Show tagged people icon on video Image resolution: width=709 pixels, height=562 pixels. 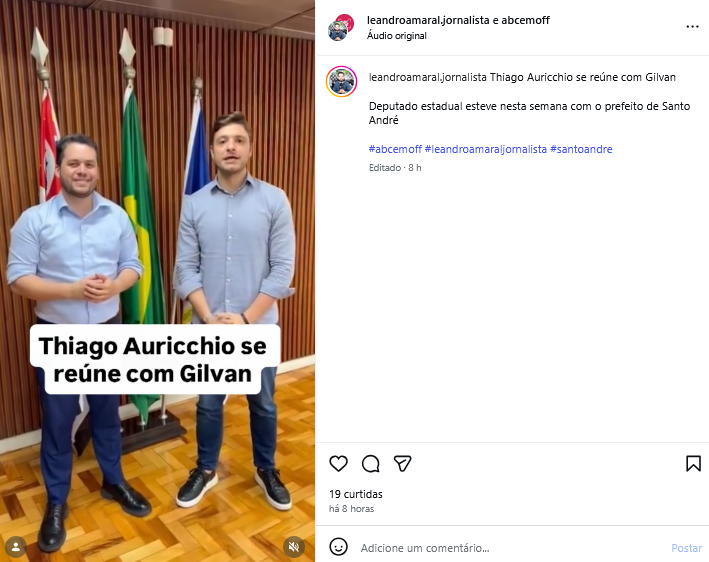tap(16, 547)
